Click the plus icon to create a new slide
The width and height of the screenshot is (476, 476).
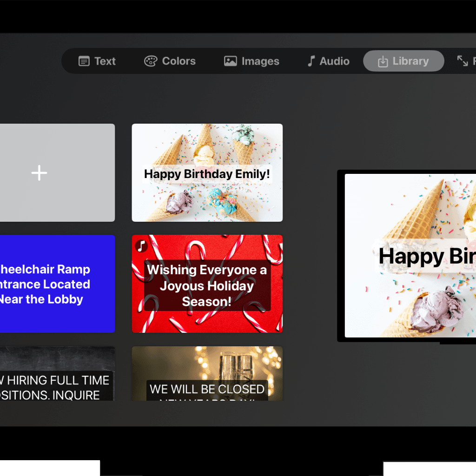point(39,172)
